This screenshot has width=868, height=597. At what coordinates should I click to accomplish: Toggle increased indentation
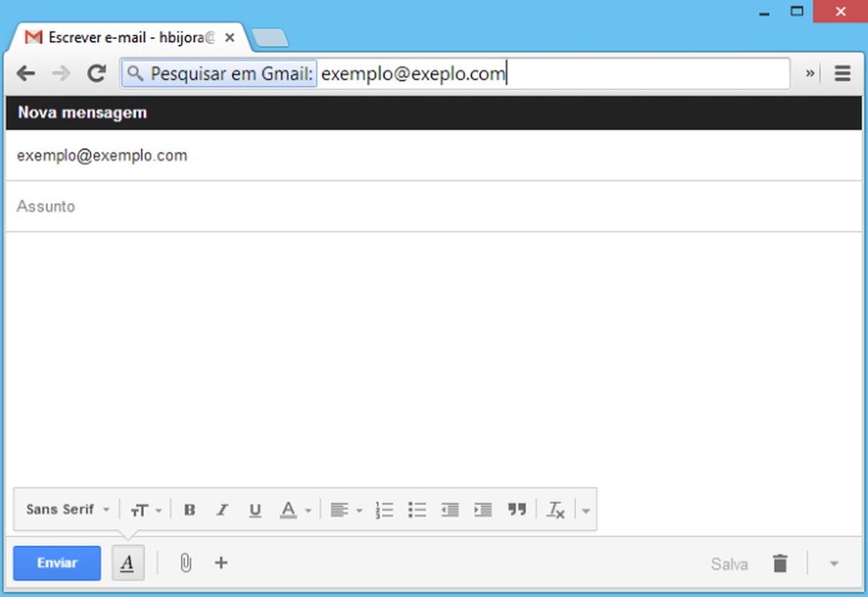tap(483, 509)
